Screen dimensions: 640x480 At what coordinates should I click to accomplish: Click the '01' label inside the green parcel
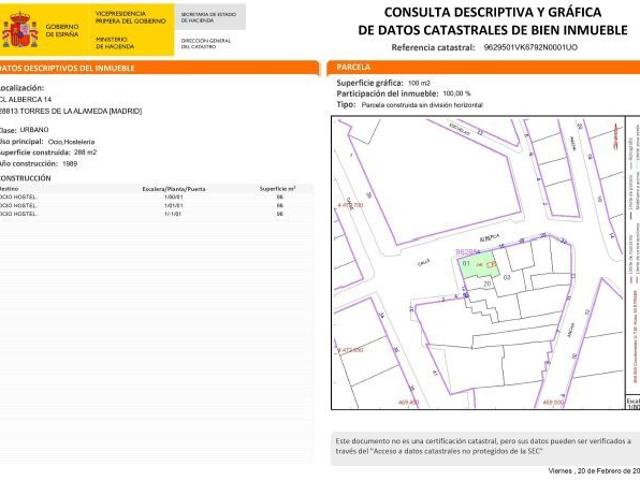(x=467, y=263)
